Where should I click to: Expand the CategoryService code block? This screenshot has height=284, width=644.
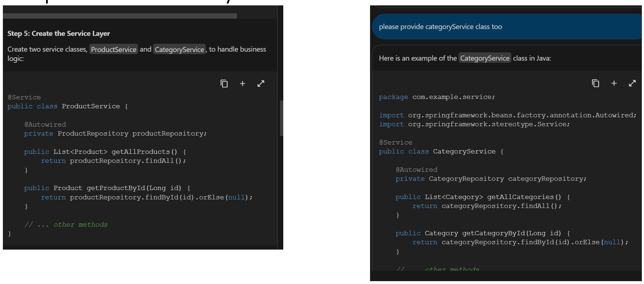point(632,83)
